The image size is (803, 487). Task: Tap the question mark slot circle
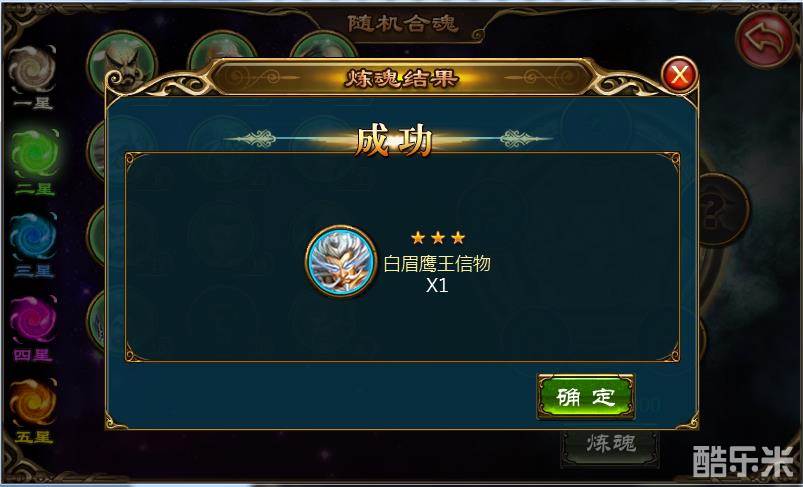722,210
